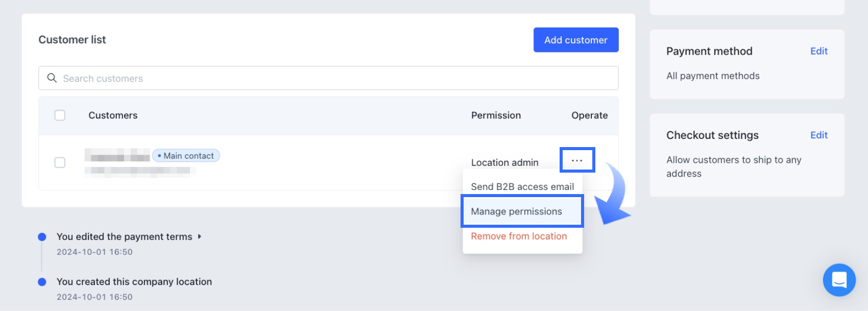Click the Main contact badge
The height and width of the screenshot is (311, 868).
click(186, 156)
